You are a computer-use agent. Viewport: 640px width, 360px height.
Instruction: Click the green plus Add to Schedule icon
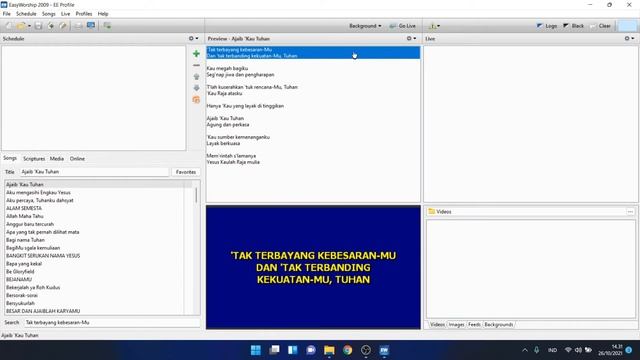pyautogui.click(x=196, y=53)
